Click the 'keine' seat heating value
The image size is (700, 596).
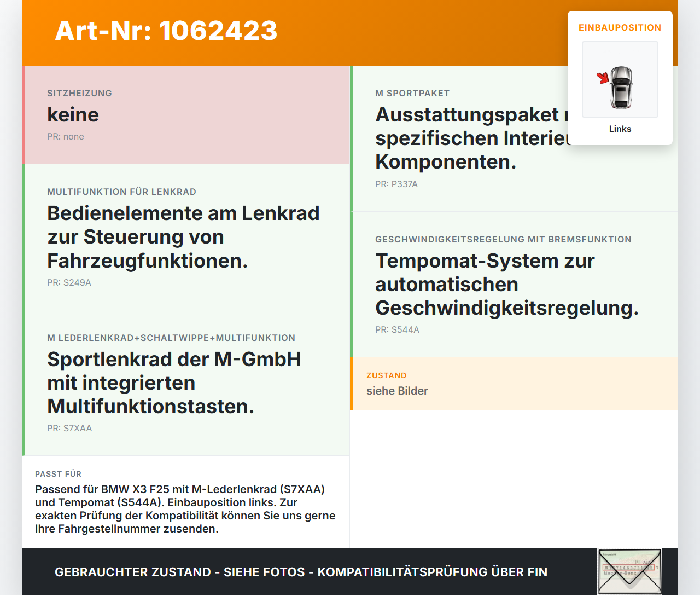73,114
